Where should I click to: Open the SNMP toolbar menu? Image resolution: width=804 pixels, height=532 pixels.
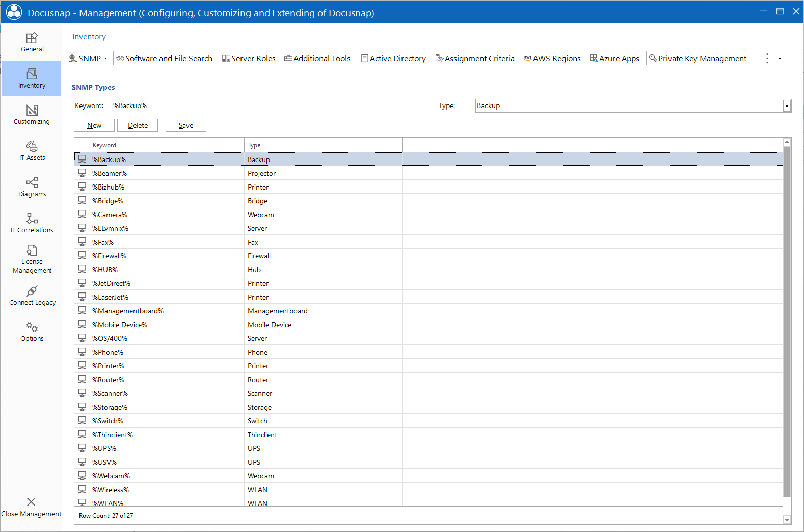click(89, 59)
